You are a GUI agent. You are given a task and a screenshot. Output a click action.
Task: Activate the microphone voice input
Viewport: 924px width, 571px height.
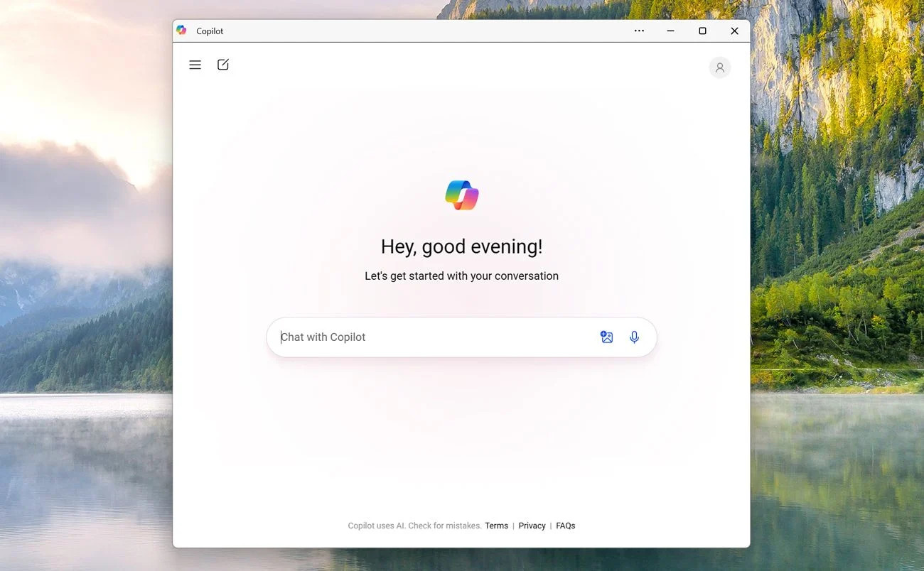[634, 337]
